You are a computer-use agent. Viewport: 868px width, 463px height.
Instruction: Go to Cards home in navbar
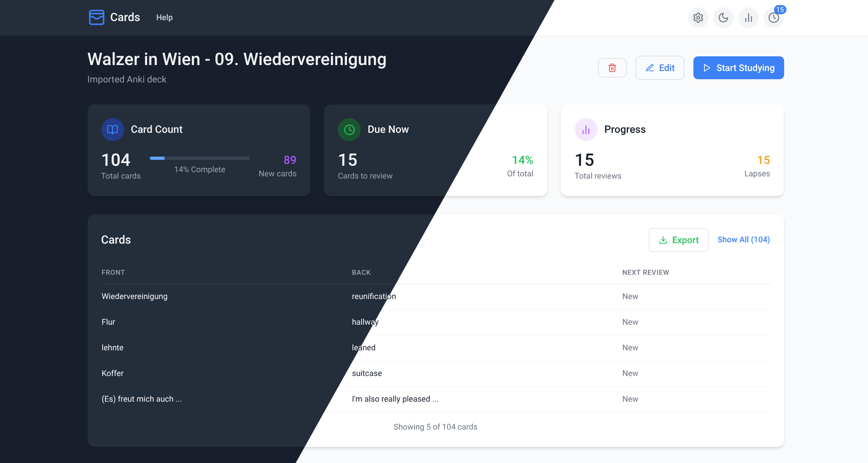click(125, 17)
